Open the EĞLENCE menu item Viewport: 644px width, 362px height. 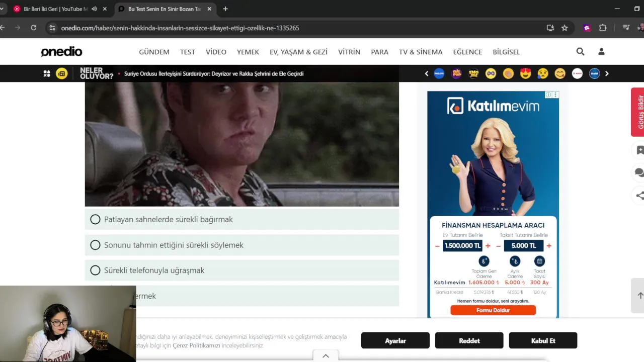pyautogui.click(x=467, y=52)
